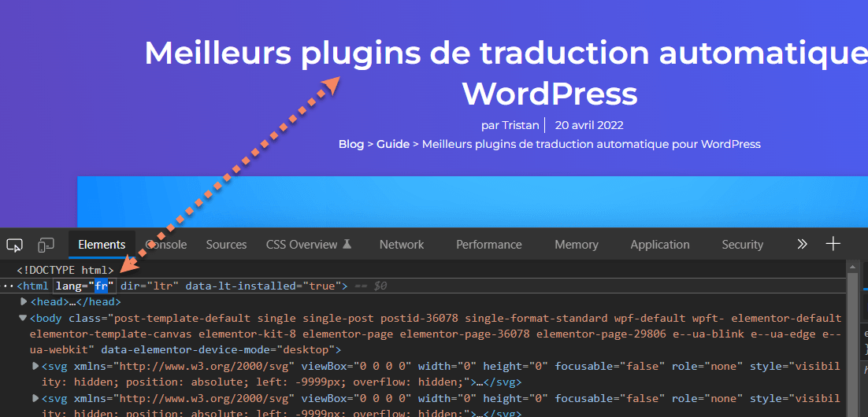This screenshot has height=417, width=868.
Task: Click author name Tristan
Action: 520,126
